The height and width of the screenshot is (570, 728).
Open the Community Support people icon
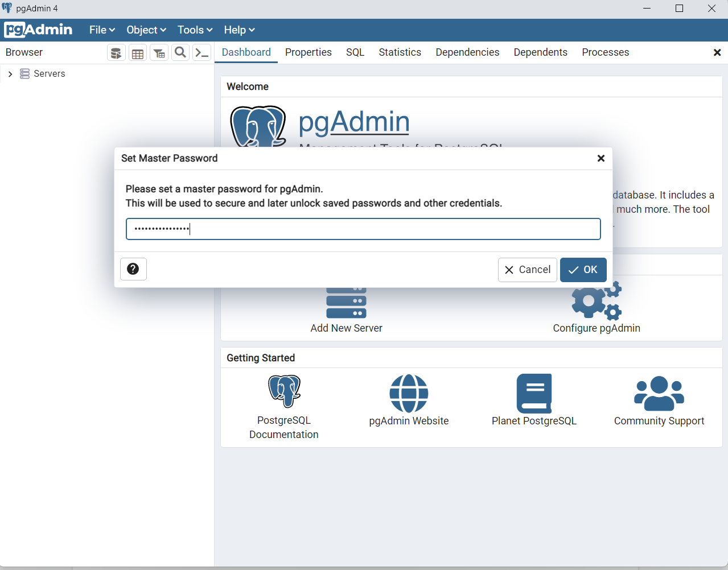[659, 393]
